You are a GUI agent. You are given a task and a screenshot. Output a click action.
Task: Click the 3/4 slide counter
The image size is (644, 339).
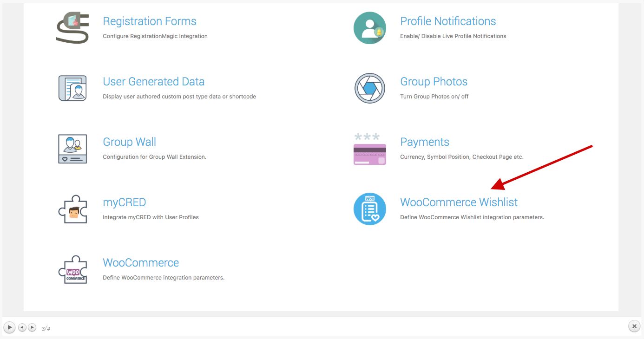46,328
